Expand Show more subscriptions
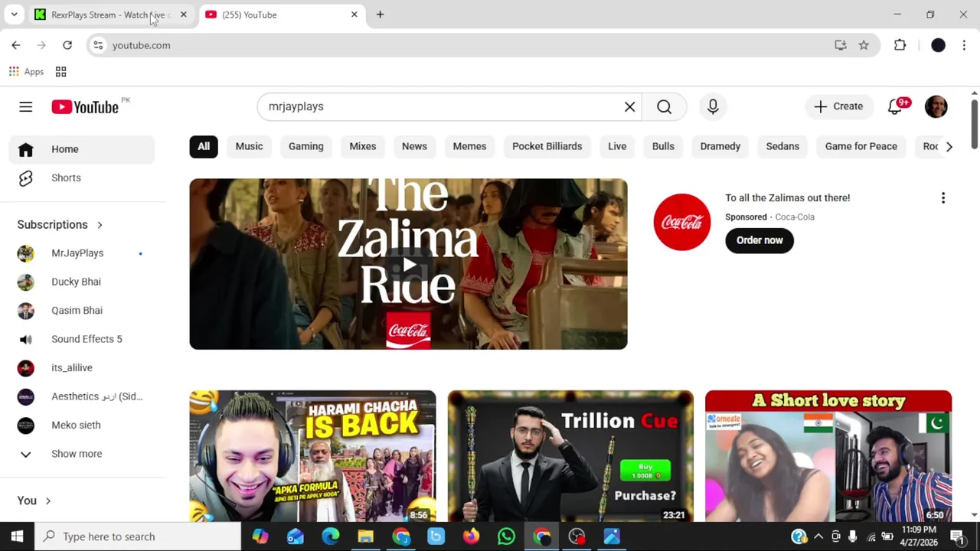 click(82, 454)
